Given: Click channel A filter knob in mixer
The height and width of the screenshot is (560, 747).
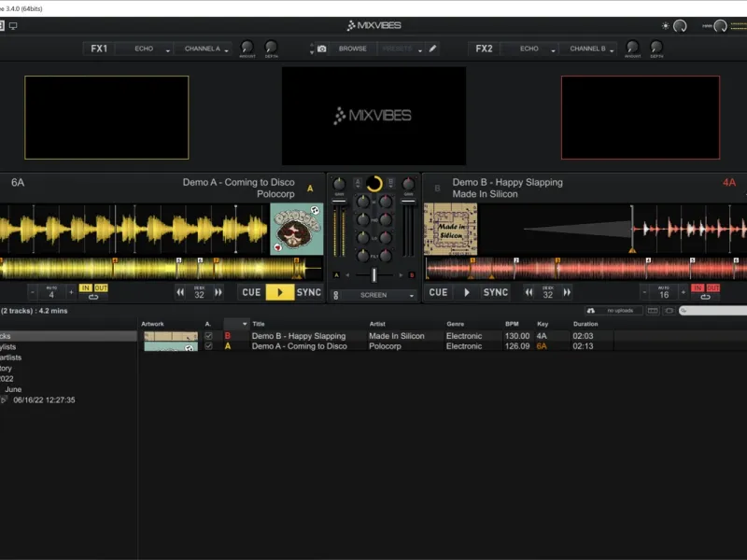Looking at the screenshot, I should click(x=363, y=256).
